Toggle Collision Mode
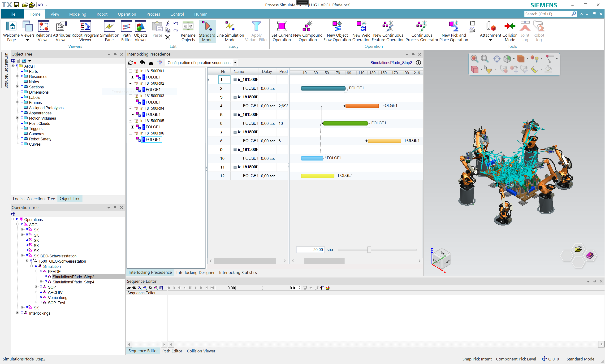605x364 pixels. pos(510,31)
